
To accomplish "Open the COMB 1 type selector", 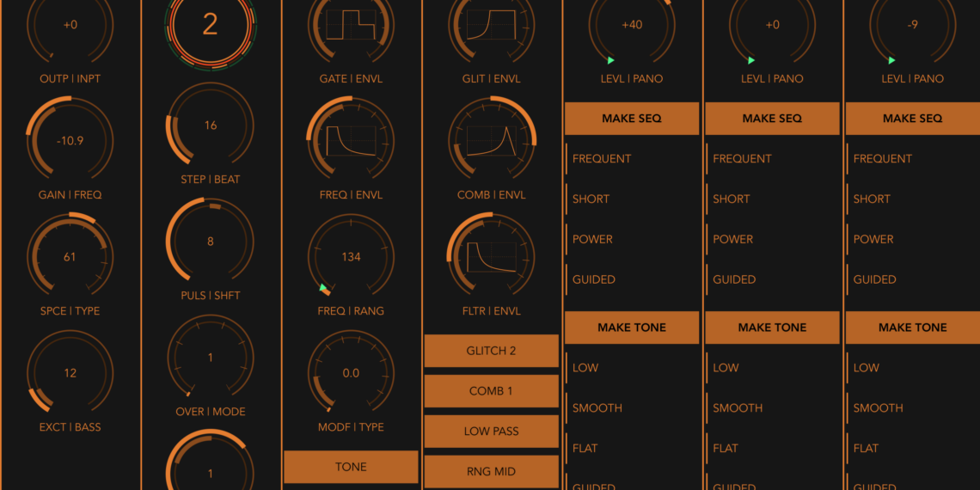I will point(491,391).
